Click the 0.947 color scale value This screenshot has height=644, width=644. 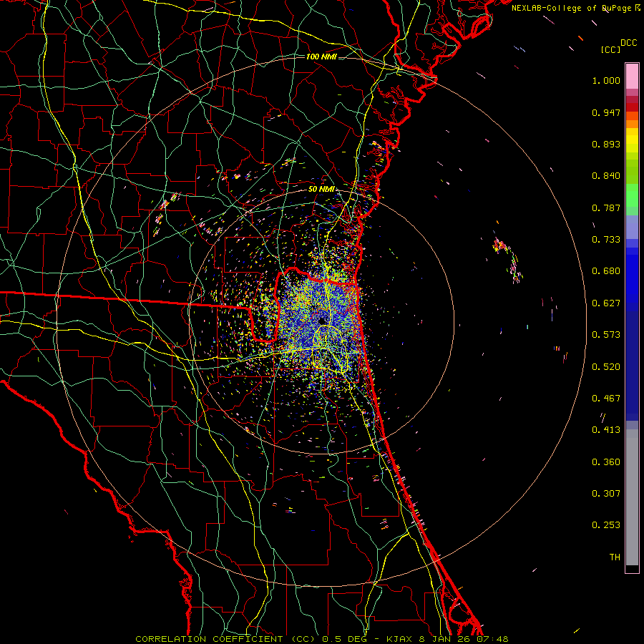[606, 112]
